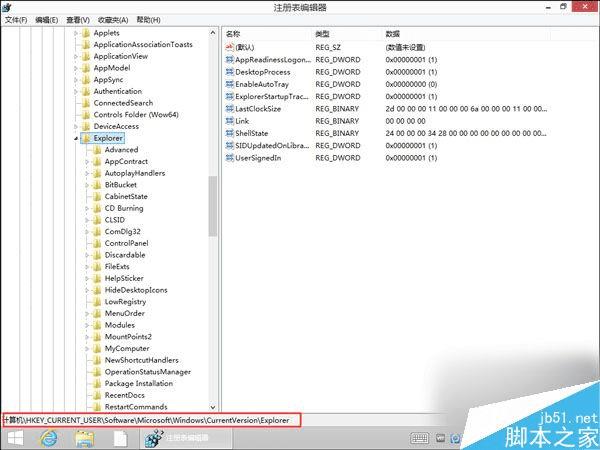
Task: Expand the CD Burning tree node
Action: (87, 209)
